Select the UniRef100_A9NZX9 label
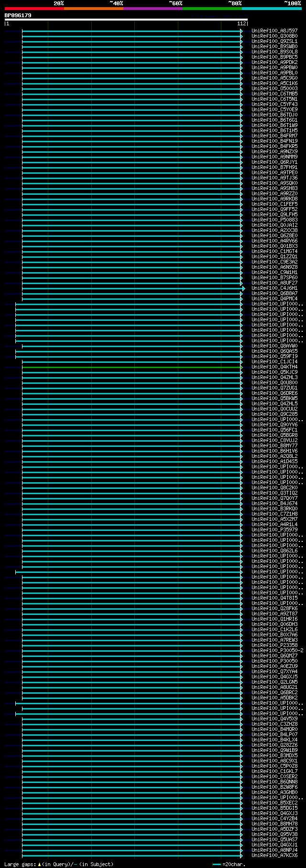 [274, 151]
